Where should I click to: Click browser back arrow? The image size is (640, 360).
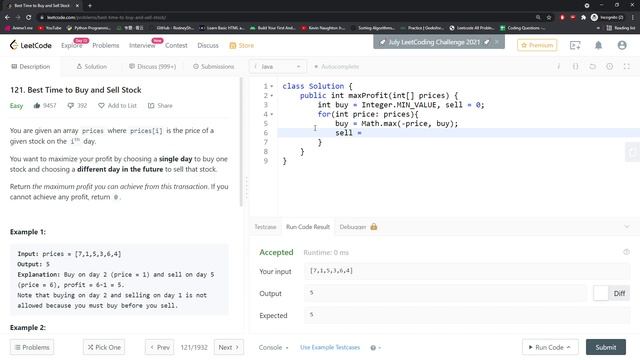(7, 17)
